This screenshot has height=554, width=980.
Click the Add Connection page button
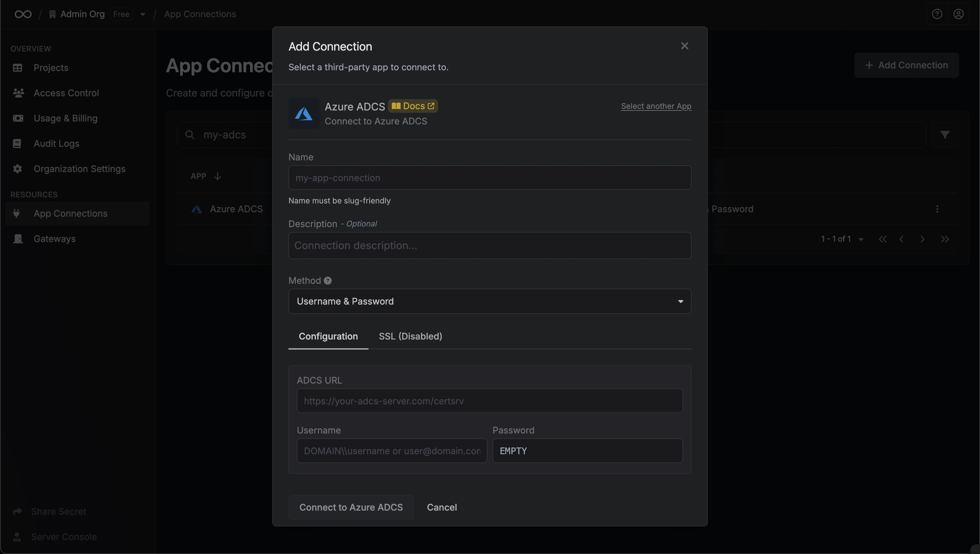point(906,65)
